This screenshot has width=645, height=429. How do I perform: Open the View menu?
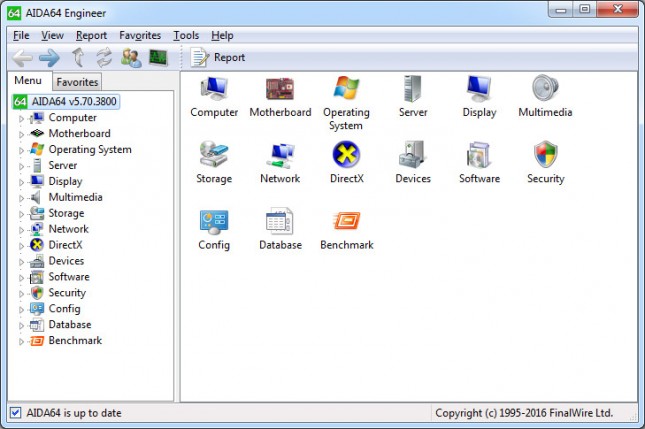(52, 35)
